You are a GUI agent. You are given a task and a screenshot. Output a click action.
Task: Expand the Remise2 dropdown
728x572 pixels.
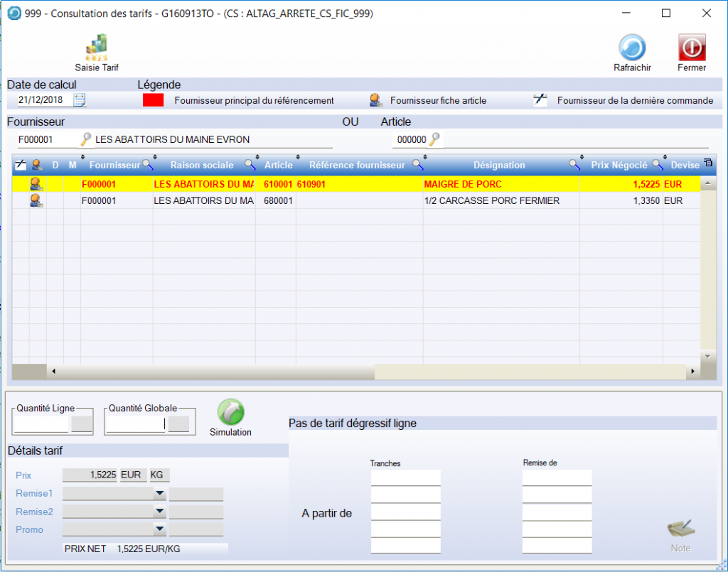160,512
